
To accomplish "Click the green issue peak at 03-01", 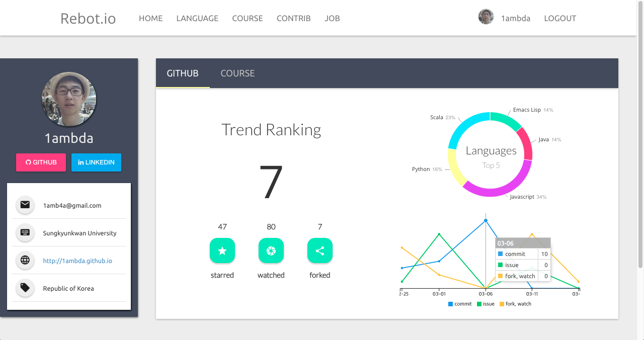I will click(x=439, y=234).
